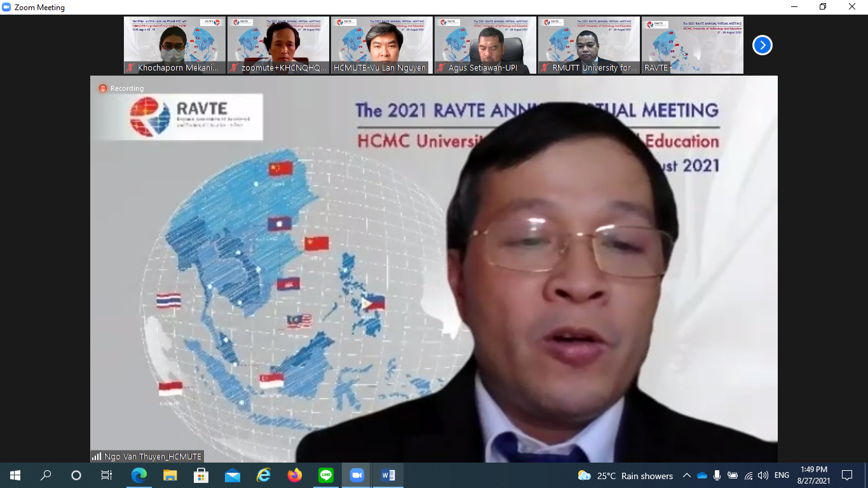Open the Windows notification center
Image resolution: width=868 pixels, height=488 pixels.
pyautogui.click(x=846, y=475)
